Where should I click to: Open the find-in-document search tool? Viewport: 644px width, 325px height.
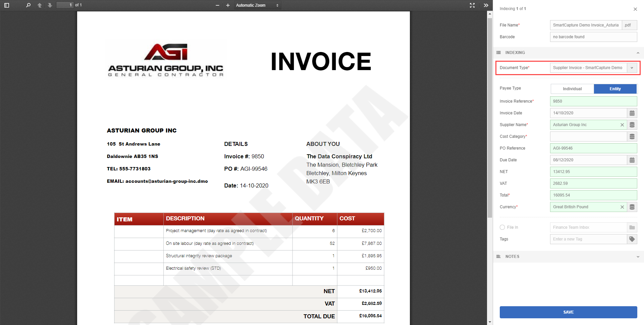coord(29,5)
